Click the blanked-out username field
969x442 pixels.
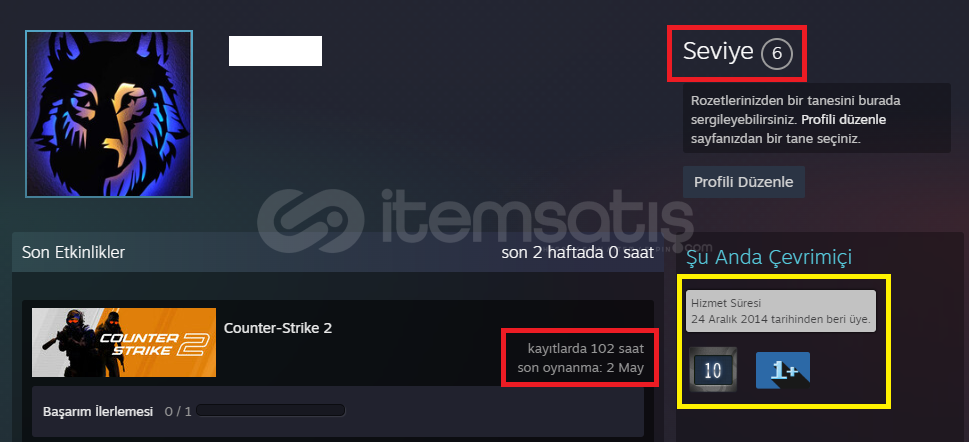[275, 51]
